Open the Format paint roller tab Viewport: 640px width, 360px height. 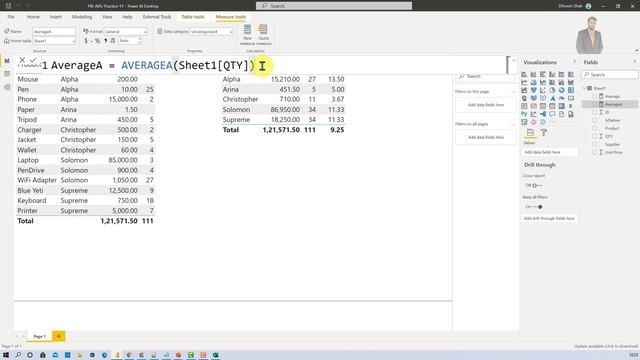[x=544, y=133]
